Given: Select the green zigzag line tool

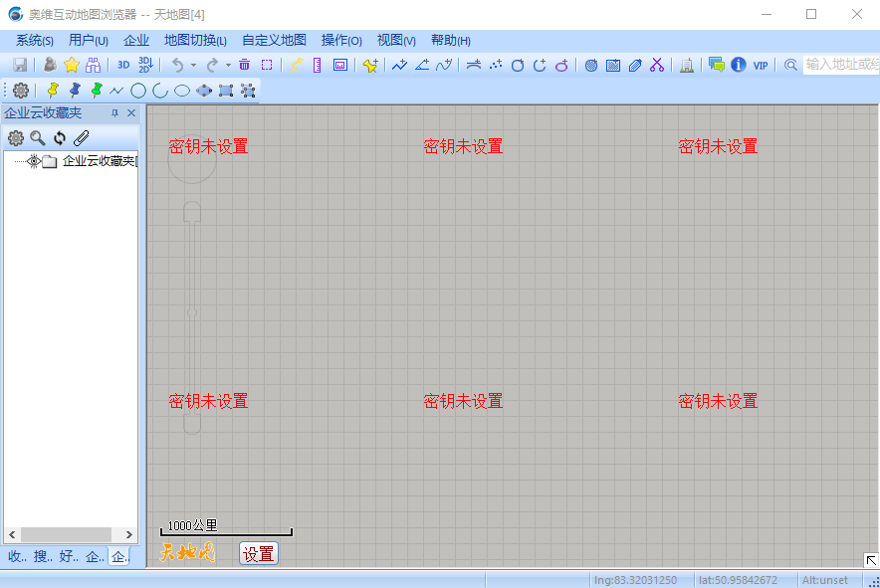Looking at the screenshot, I should click(x=116, y=91).
